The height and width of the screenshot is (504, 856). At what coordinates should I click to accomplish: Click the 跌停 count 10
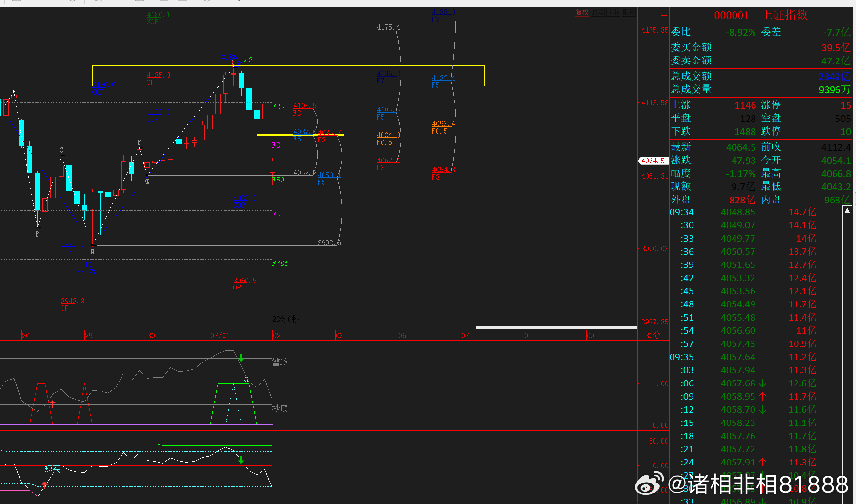click(x=846, y=132)
